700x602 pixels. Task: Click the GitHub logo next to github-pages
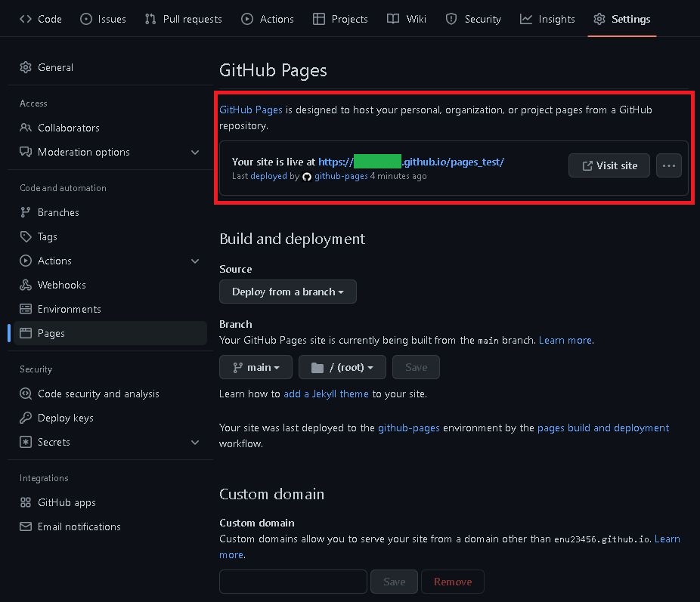(x=307, y=177)
